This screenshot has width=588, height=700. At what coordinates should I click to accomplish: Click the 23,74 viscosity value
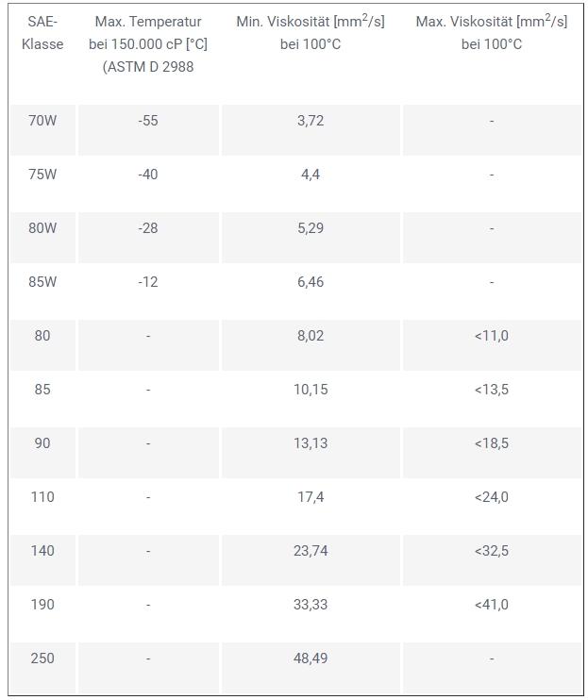pyautogui.click(x=311, y=551)
